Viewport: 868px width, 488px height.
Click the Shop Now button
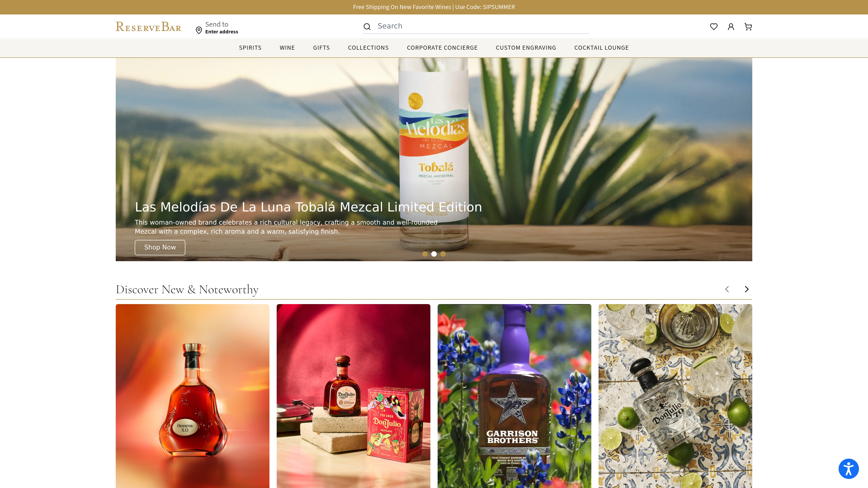point(160,247)
